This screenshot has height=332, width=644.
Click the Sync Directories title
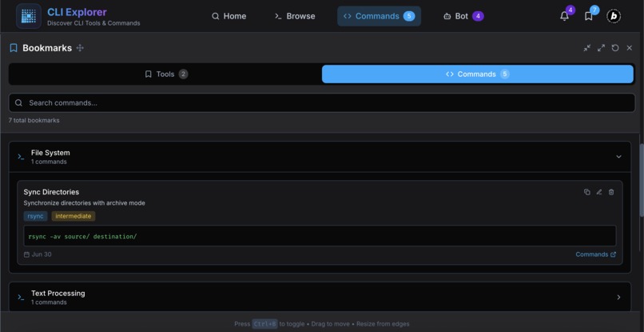pyautogui.click(x=51, y=192)
